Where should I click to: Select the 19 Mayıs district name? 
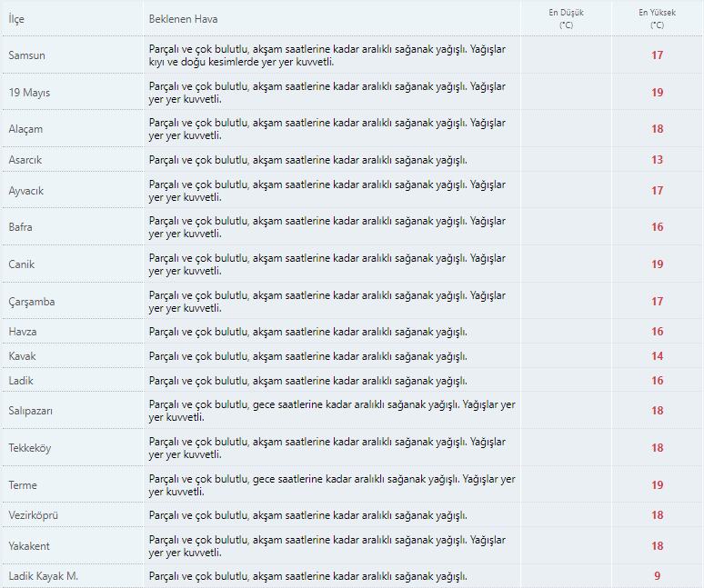coord(29,93)
